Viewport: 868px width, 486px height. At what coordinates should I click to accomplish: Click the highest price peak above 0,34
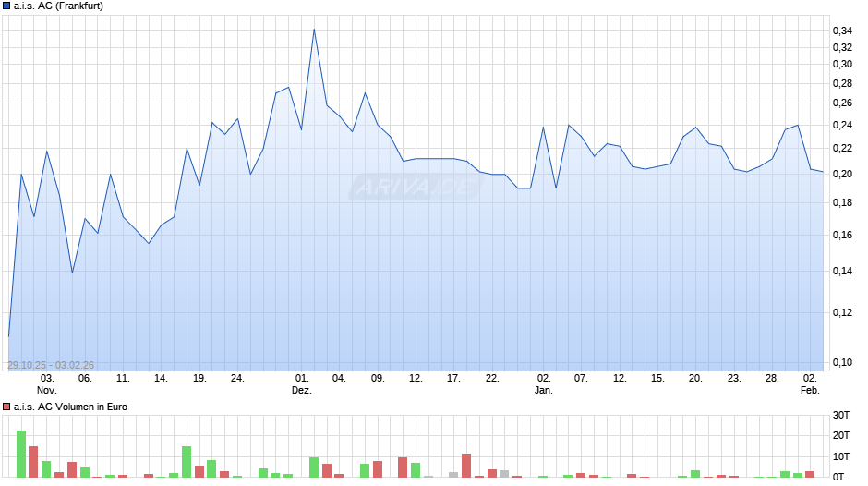(314, 30)
